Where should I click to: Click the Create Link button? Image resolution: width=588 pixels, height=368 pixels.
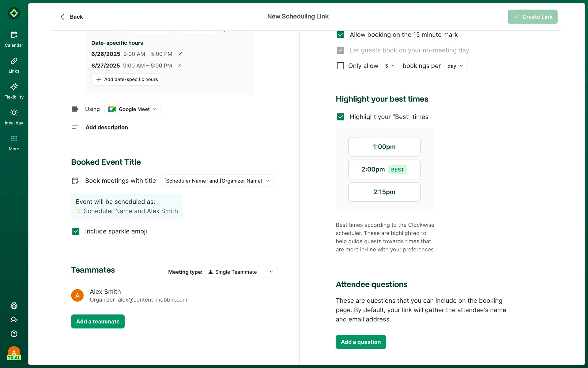pos(533,17)
